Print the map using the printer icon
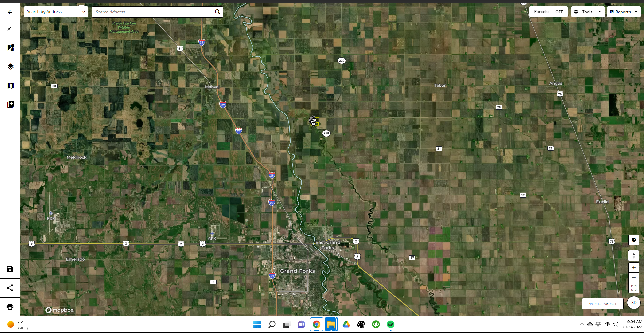The height and width of the screenshot is (333, 644). (x=10, y=307)
